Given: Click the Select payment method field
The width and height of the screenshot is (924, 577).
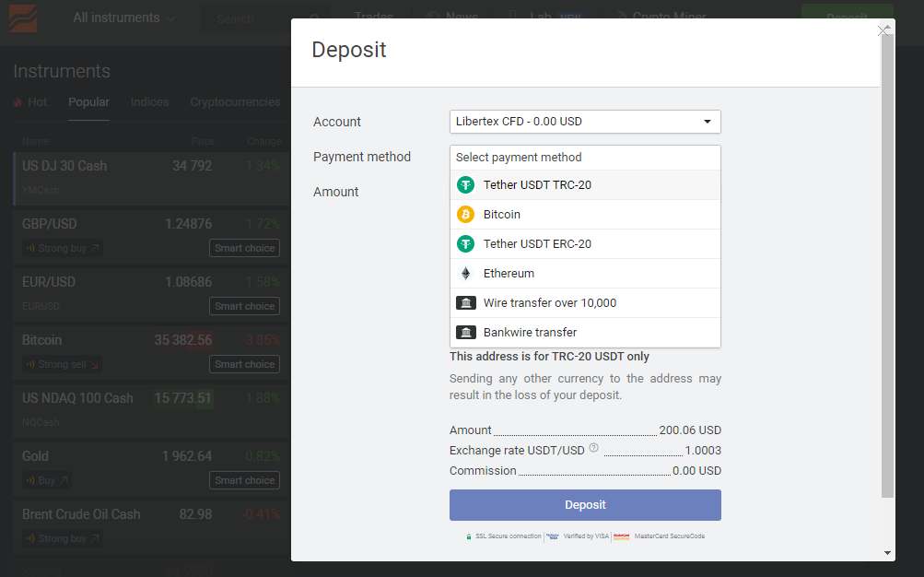Looking at the screenshot, I should (x=585, y=158).
